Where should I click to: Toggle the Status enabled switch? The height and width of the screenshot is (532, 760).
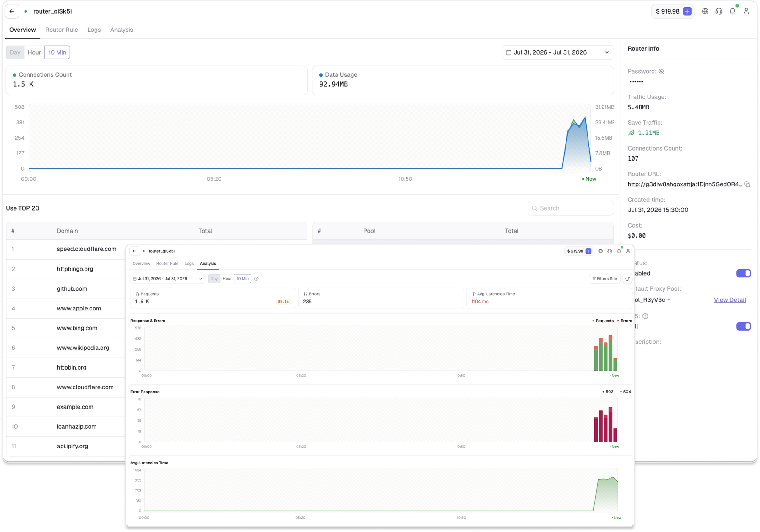coord(743,273)
